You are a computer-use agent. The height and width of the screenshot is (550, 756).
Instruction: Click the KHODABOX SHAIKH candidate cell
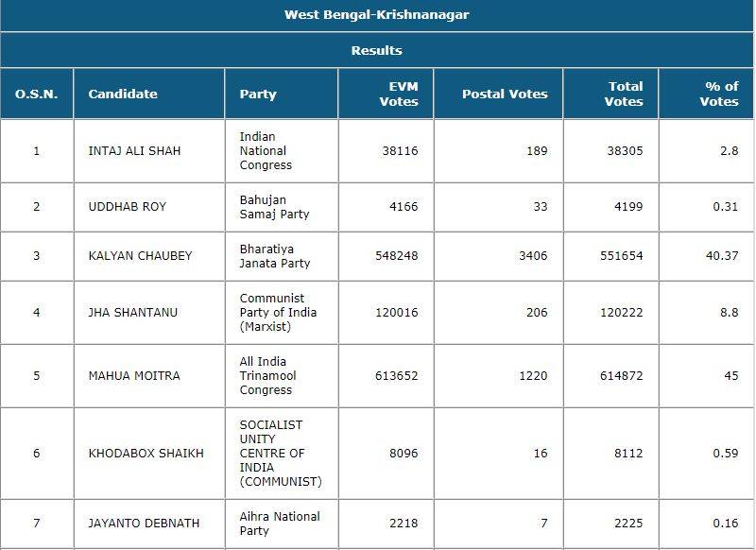click(x=146, y=454)
